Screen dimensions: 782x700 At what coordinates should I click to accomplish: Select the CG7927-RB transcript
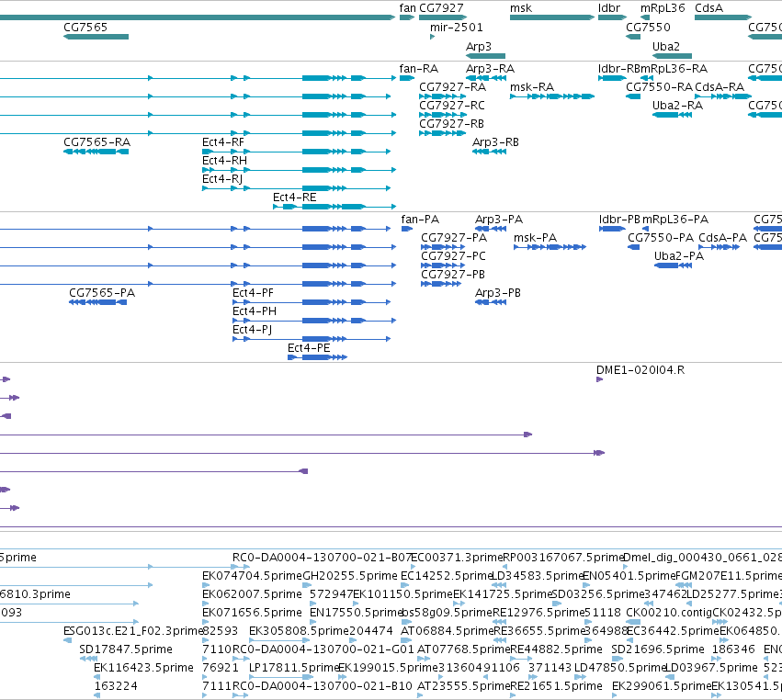442,133
